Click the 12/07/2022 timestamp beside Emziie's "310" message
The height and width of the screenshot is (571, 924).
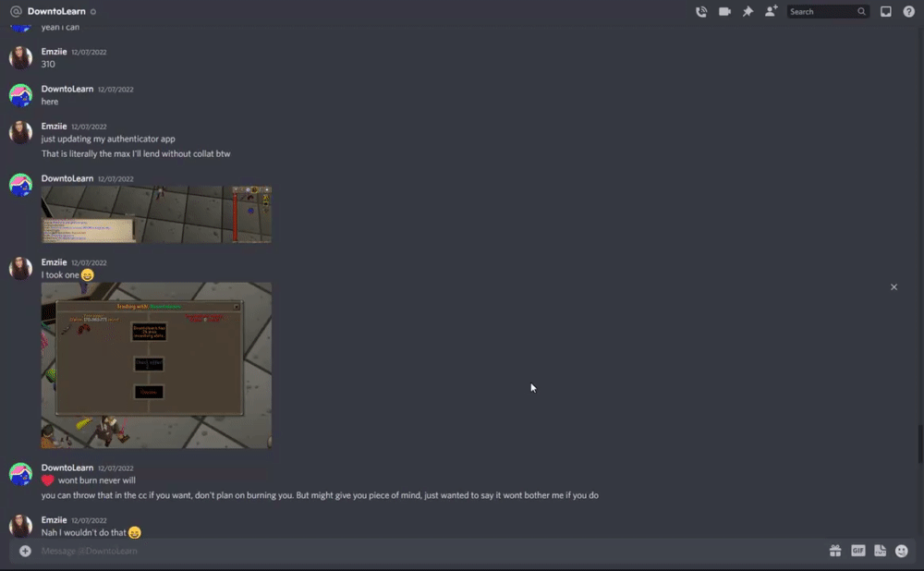(89, 53)
